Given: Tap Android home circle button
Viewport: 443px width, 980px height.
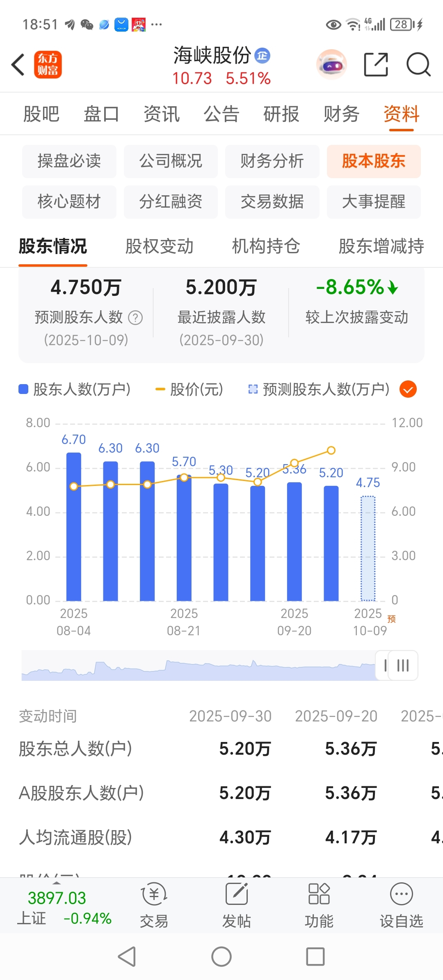Looking at the screenshot, I should [x=221, y=957].
